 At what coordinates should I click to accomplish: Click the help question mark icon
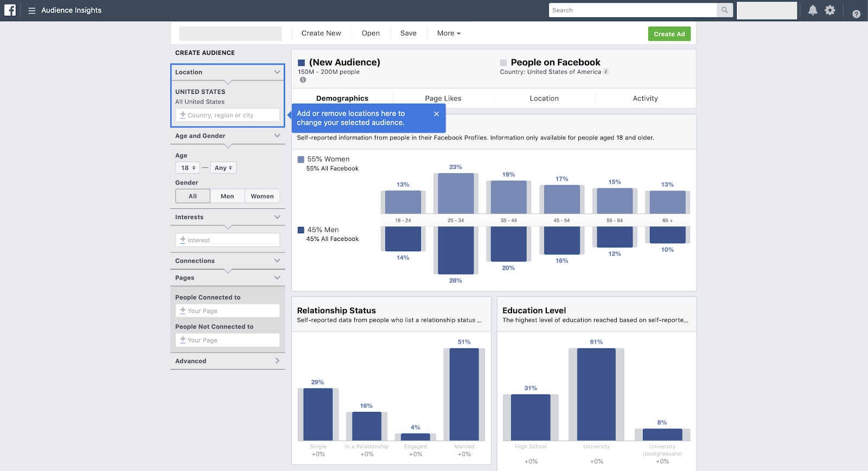click(x=856, y=14)
